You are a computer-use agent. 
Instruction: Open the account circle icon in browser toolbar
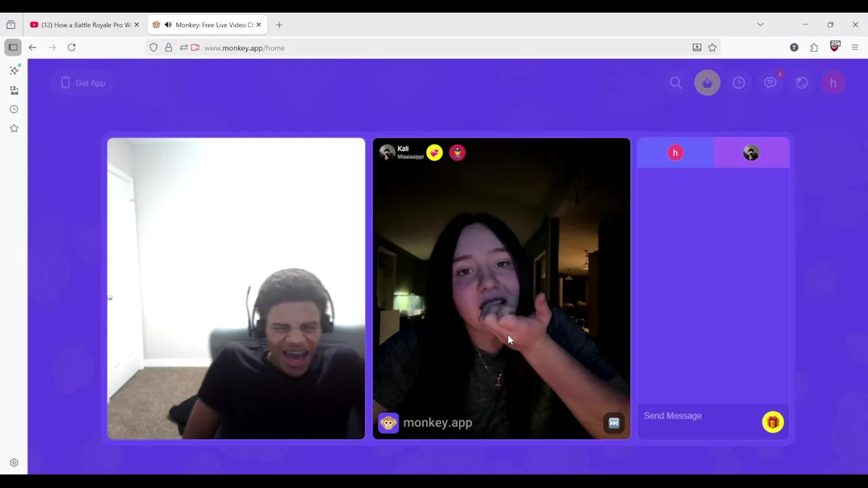tap(794, 47)
